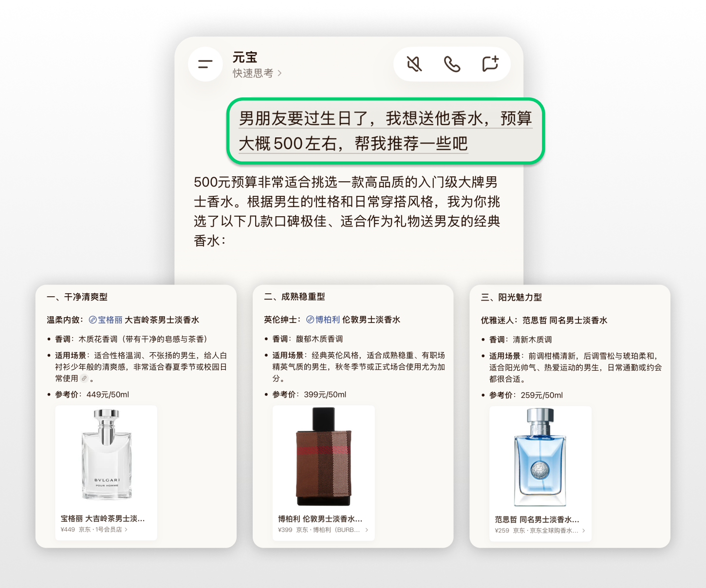The image size is (706, 588).
Task: Click the 元宝 title
Action: pyautogui.click(x=245, y=57)
